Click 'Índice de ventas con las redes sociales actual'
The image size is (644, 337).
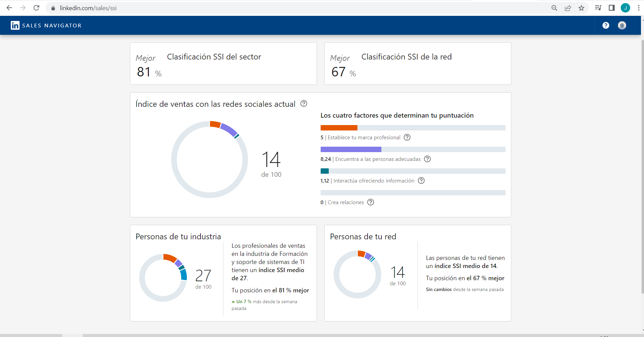pyautogui.click(x=215, y=104)
